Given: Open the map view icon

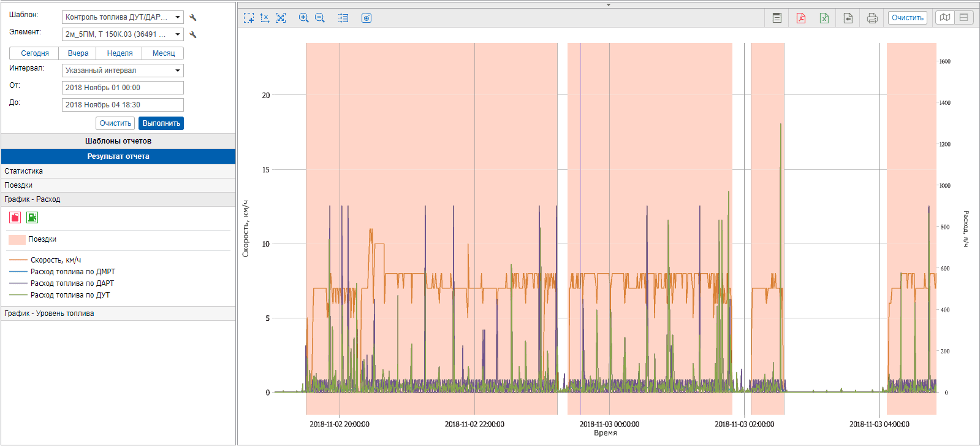Looking at the screenshot, I should point(945,18).
